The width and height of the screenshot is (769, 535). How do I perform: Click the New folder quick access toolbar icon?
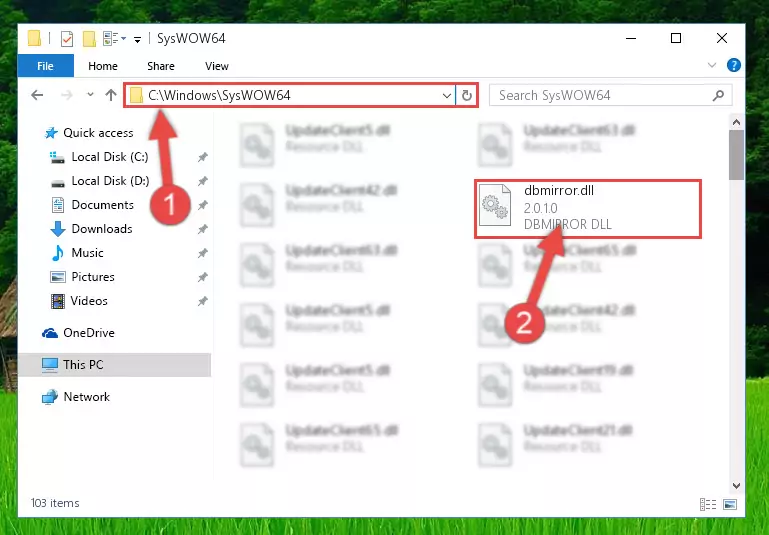point(89,38)
